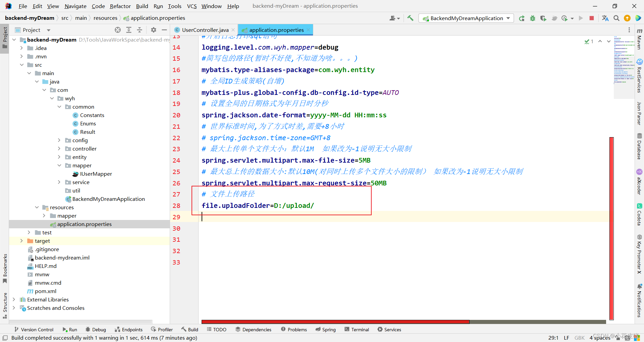Run BackendMyDreamApplication with rerun icon

point(522,18)
